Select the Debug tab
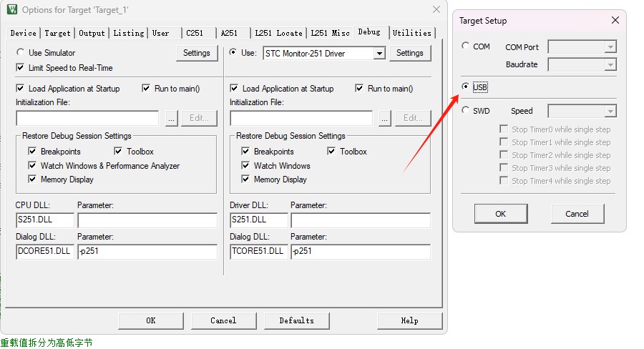This screenshot has width=644, height=349. [x=369, y=32]
